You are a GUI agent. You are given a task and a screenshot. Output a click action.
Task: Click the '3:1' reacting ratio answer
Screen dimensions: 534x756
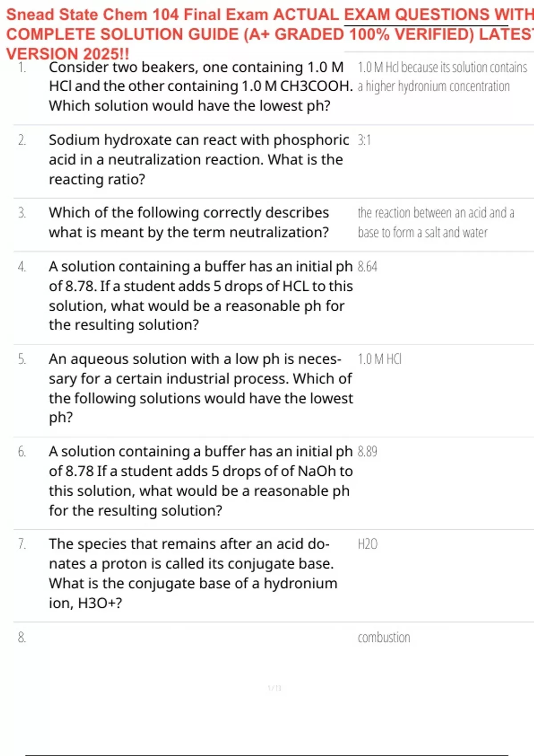tap(364, 140)
